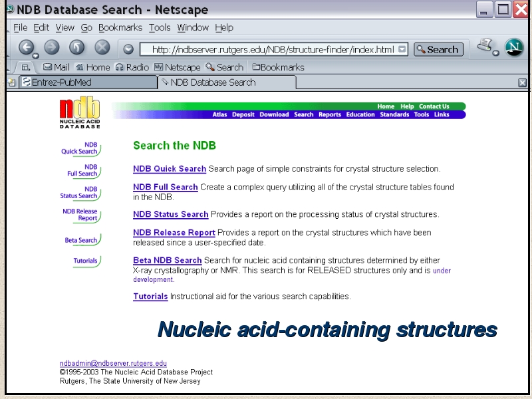Open the File menu

pyautogui.click(x=21, y=27)
